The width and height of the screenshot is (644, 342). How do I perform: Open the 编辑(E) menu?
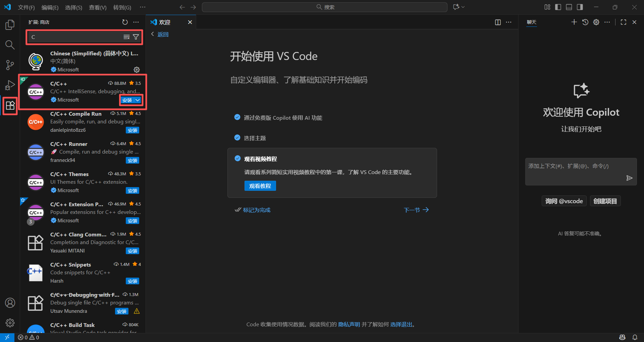click(50, 7)
